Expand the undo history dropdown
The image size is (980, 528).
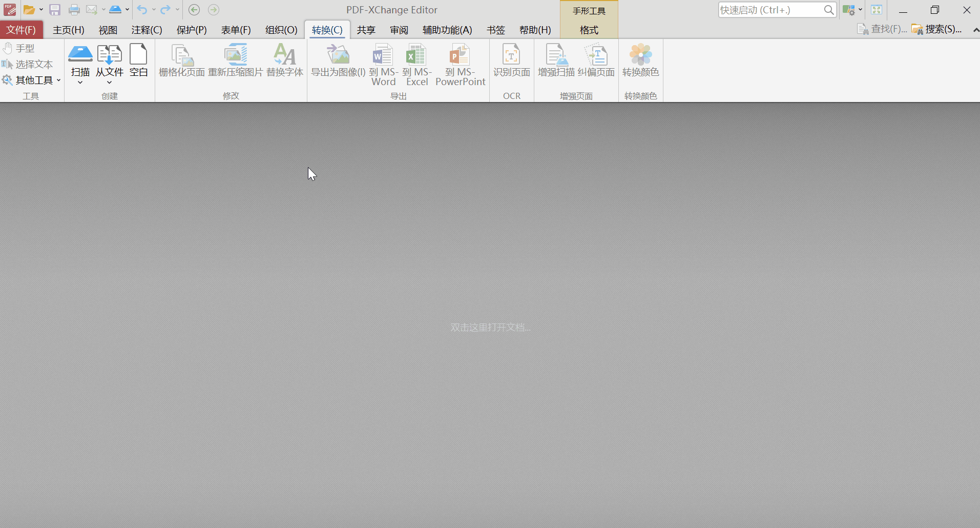pos(154,10)
